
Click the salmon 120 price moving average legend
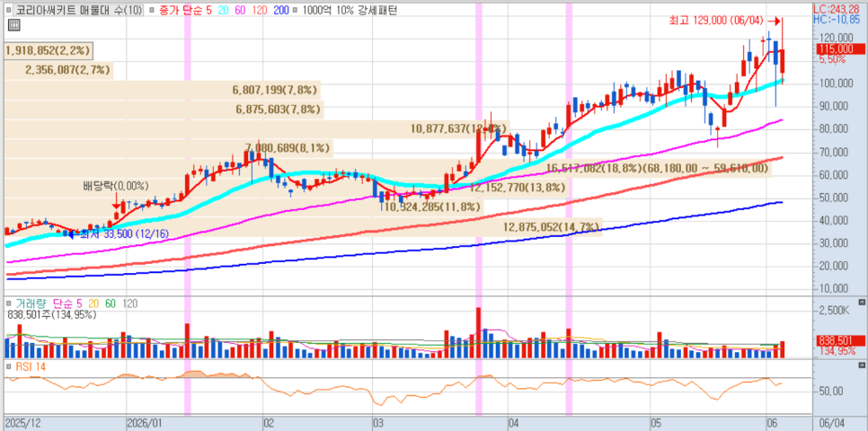coord(260,10)
